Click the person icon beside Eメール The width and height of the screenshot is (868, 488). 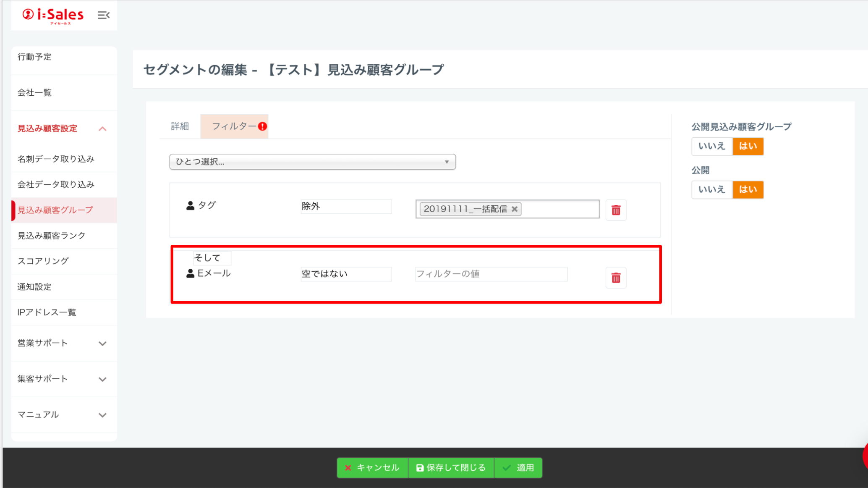[190, 273]
